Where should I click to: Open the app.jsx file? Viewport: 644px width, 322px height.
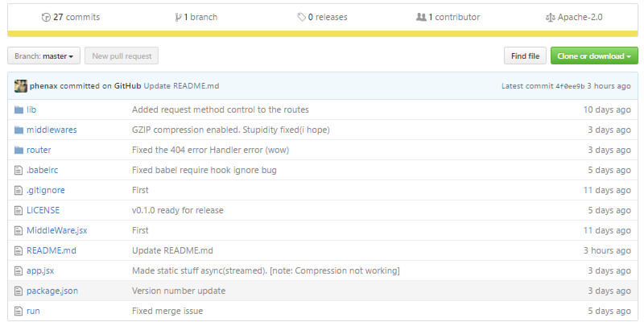40,270
